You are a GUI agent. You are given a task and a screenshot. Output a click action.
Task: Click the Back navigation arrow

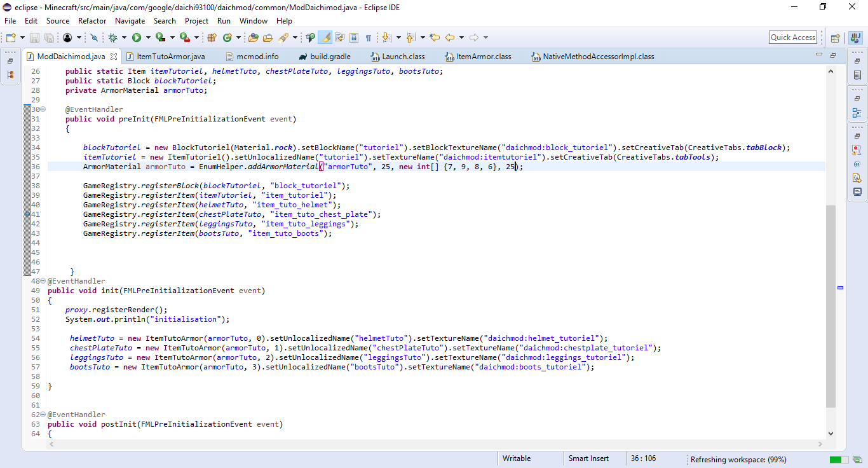tap(450, 38)
